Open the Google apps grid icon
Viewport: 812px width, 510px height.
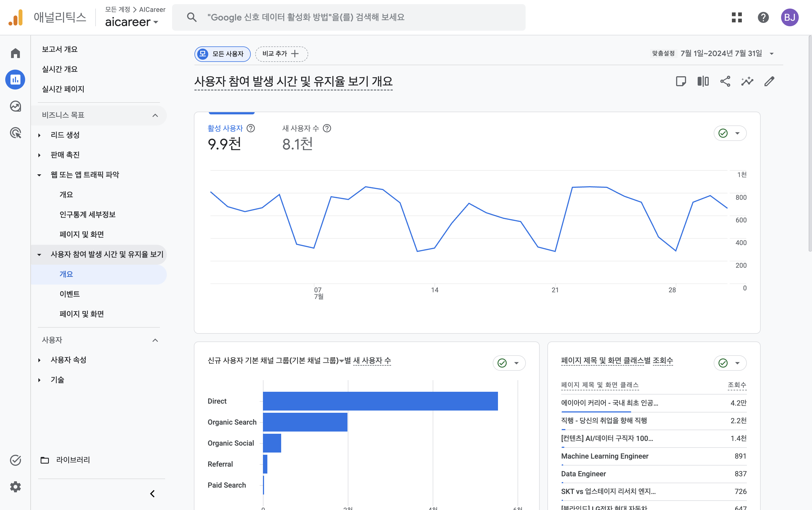pos(737,17)
